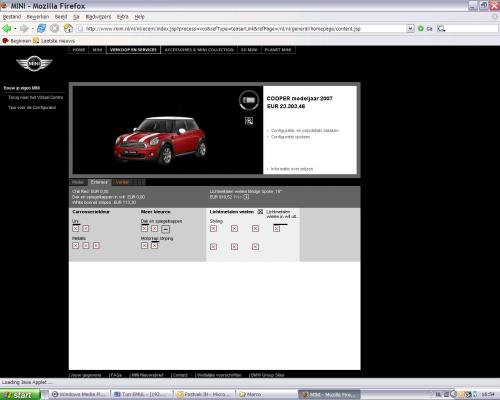This screenshot has width=500, height=400.
Task: Open the Contact footer link
Action: (180, 375)
